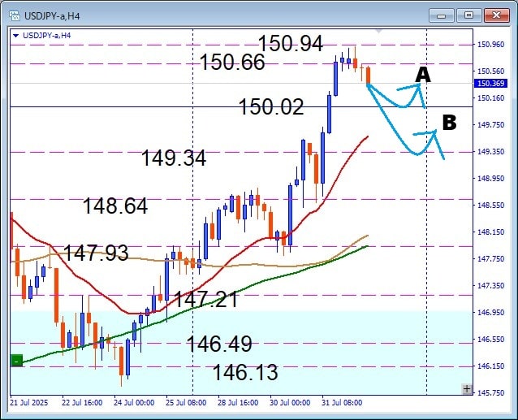
Task: Click the 147.93 level label
Action: coord(96,253)
